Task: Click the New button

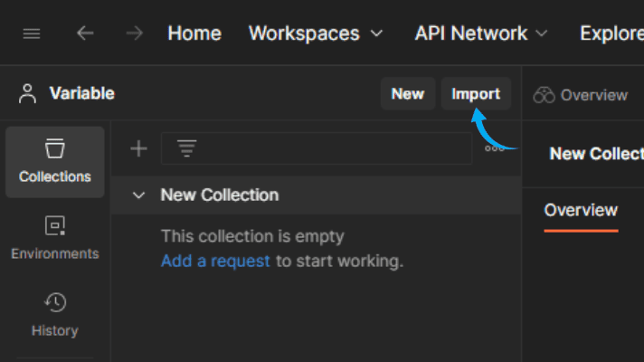Action: 407,94
